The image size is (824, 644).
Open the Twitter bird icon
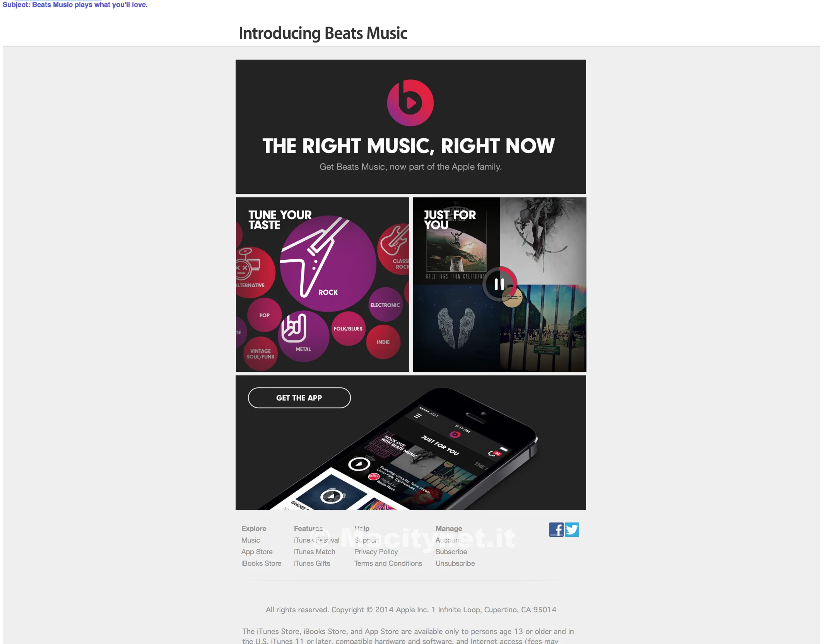(x=572, y=529)
